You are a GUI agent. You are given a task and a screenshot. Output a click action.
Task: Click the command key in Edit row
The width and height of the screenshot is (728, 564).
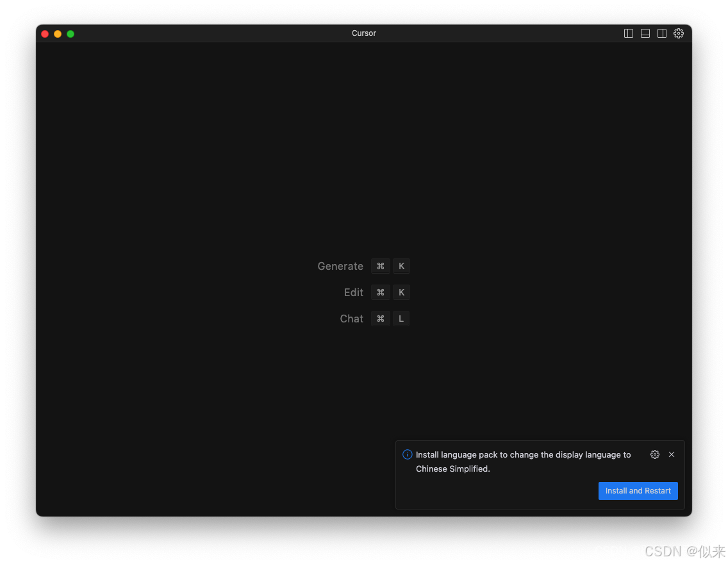coord(380,292)
